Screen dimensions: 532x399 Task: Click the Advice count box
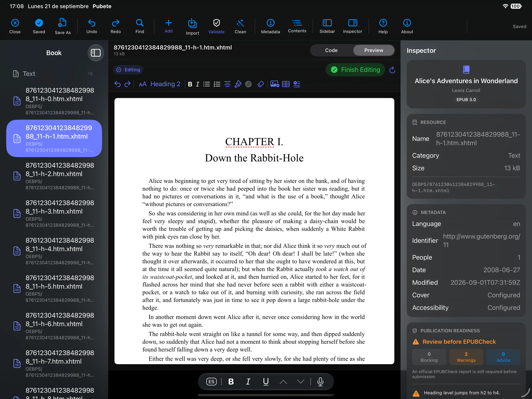503,357
